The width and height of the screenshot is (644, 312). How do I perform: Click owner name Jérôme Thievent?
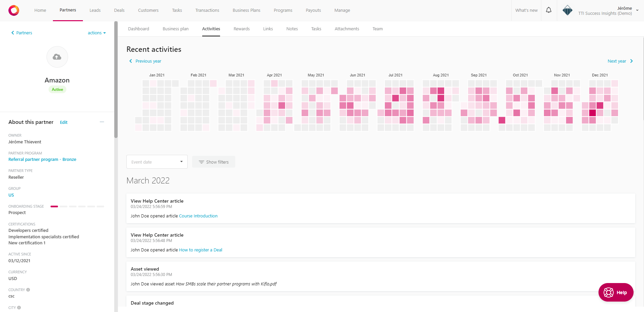tap(25, 142)
